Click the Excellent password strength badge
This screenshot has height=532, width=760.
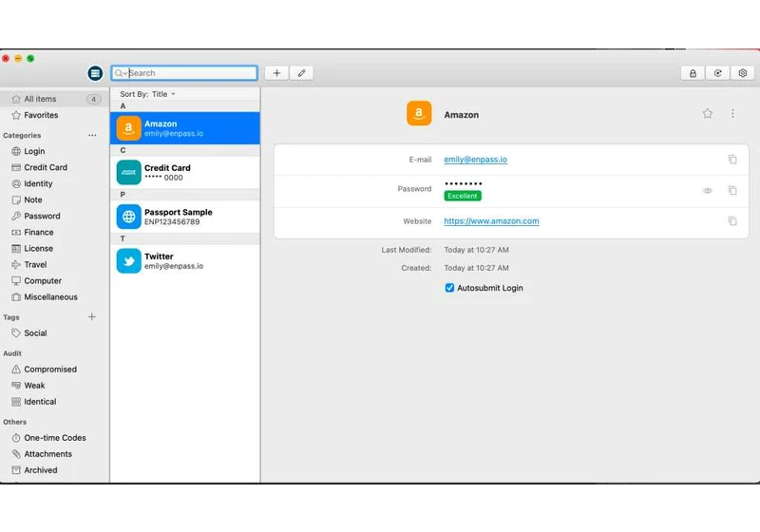[463, 196]
